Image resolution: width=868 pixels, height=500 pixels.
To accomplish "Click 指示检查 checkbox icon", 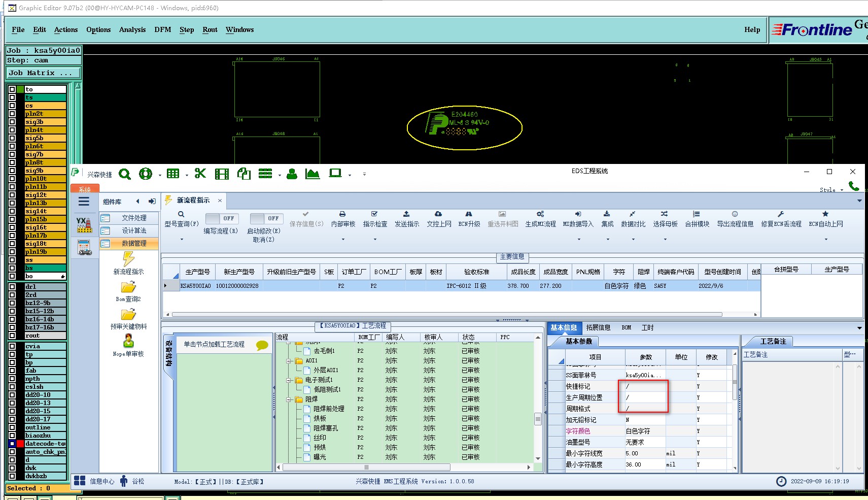I will (x=374, y=214).
